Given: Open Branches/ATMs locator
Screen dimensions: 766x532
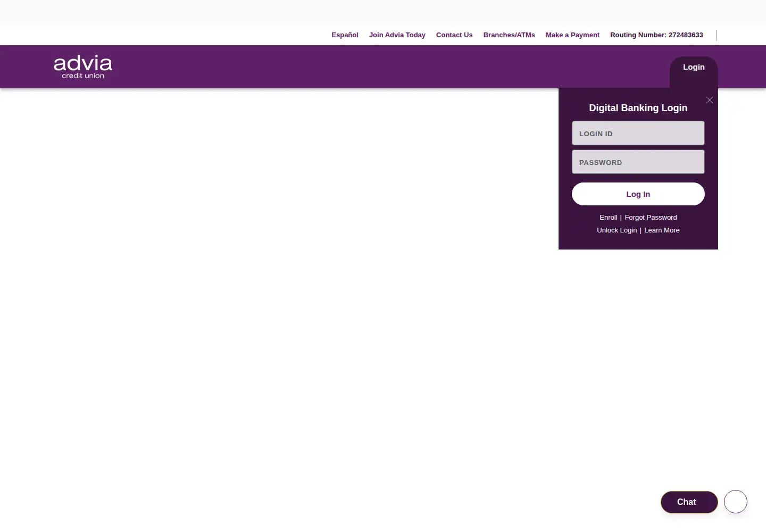Looking at the screenshot, I should (x=509, y=35).
